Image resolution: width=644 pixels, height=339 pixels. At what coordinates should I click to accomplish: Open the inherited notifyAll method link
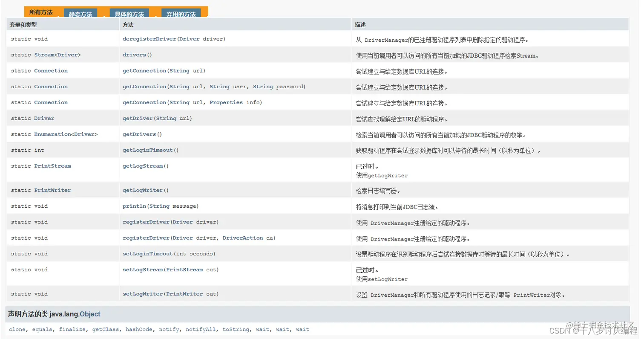click(201, 330)
